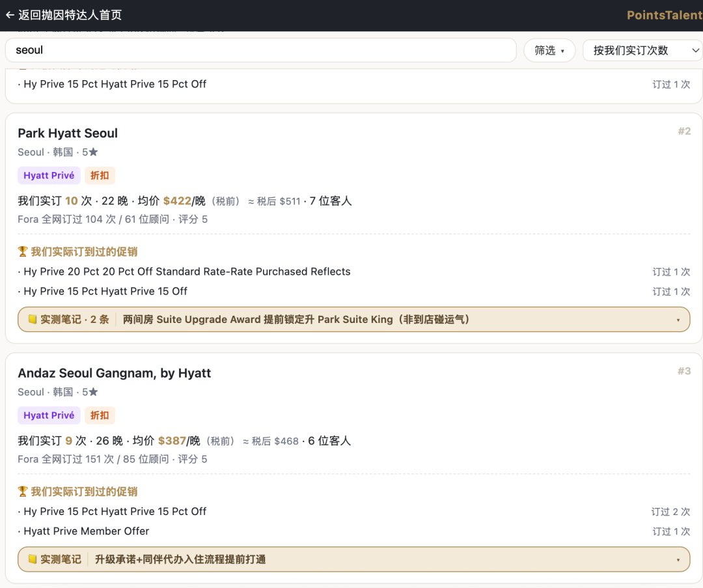The height and width of the screenshot is (588, 703).
Task: Click the #3 rank label
Action: [684, 371]
